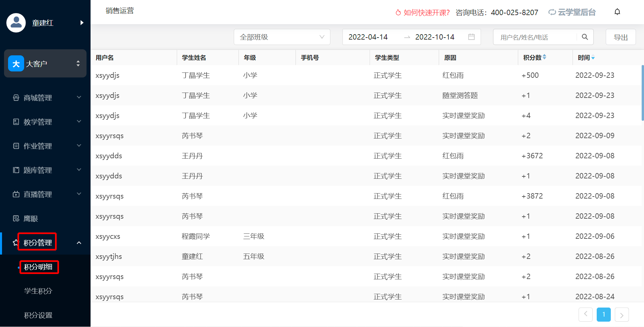The width and height of the screenshot is (644, 327).
Task: Expand the 商城管理 menu chevron
Action: click(x=79, y=97)
